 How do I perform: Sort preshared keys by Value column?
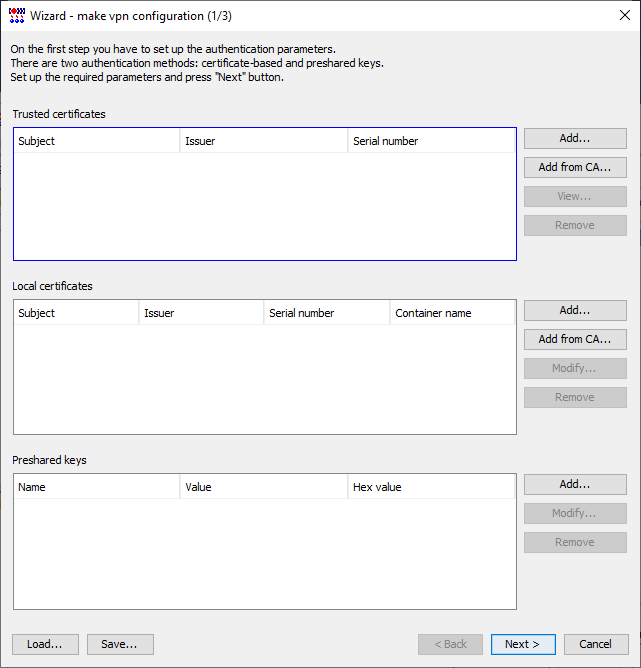coord(264,487)
